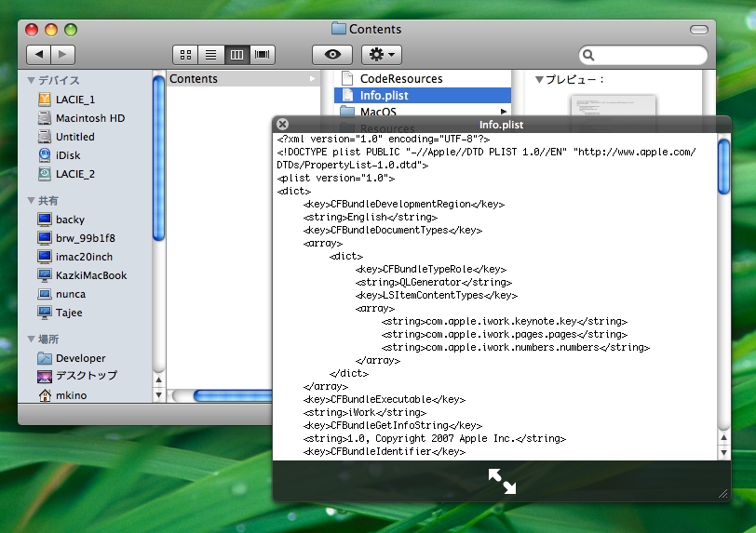Go forward with the right arrow button
756x533 pixels.
click(x=63, y=55)
